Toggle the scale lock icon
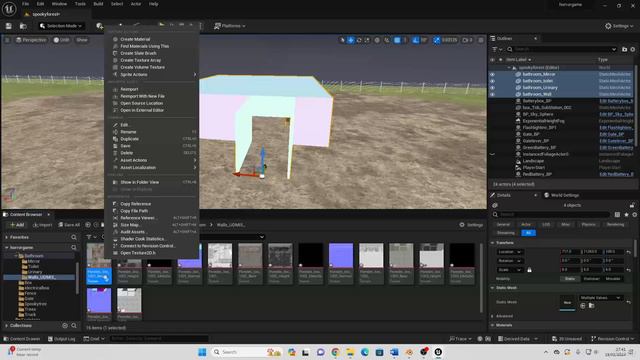This screenshot has height=360, width=640. [x=529, y=270]
